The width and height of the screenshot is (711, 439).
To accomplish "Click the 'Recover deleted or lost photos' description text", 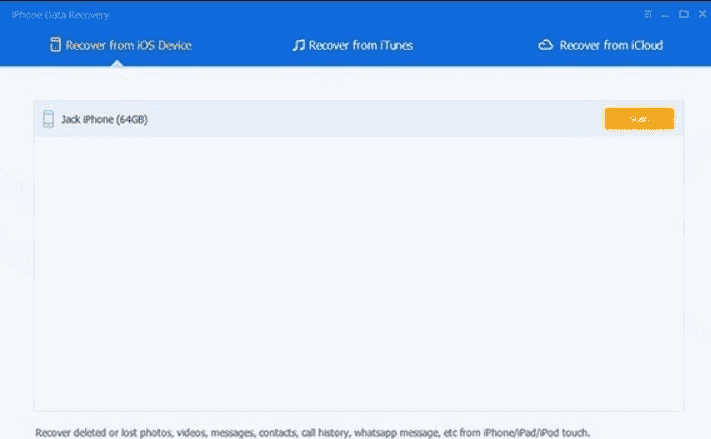I will (313, 432).
